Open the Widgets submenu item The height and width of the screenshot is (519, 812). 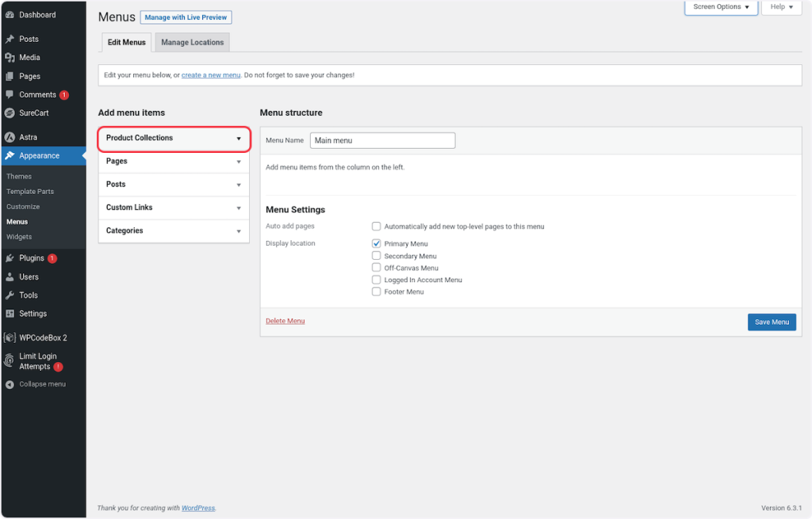[x=19, y=237]
